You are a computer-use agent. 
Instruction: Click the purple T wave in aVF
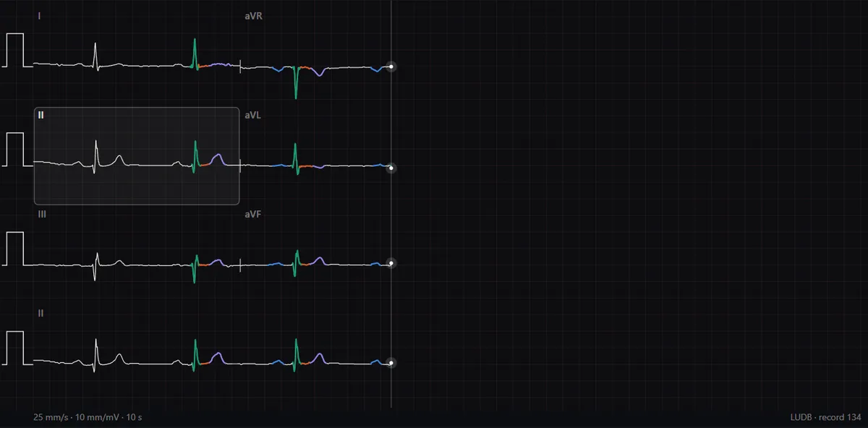tap(319, 260)
